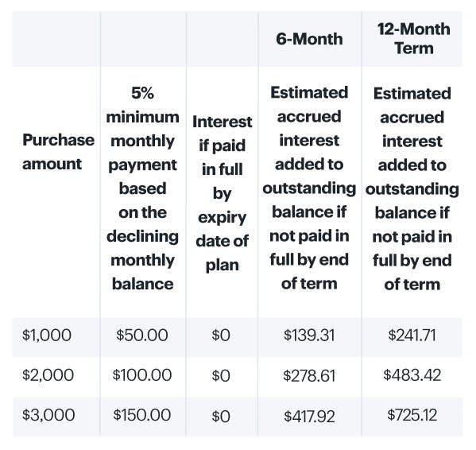Click the 5% minimum monthly payment header
Viewport: 476px width, 450px height.
(x=142, y=188)
